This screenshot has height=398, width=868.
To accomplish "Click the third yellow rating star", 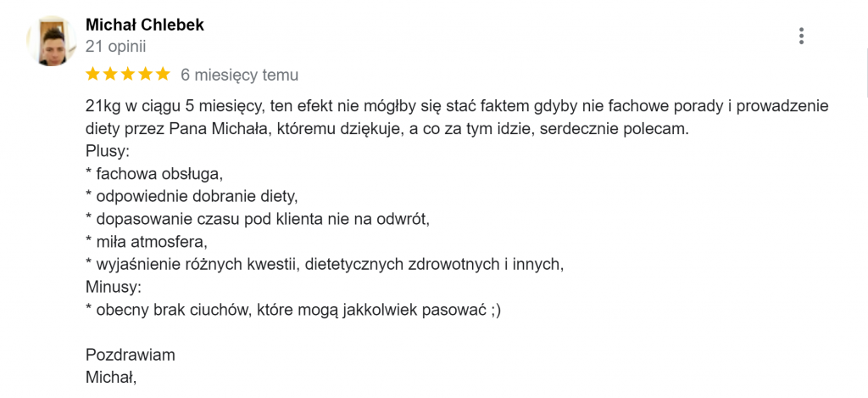I will pyautogui.click(x=128, y=75).
